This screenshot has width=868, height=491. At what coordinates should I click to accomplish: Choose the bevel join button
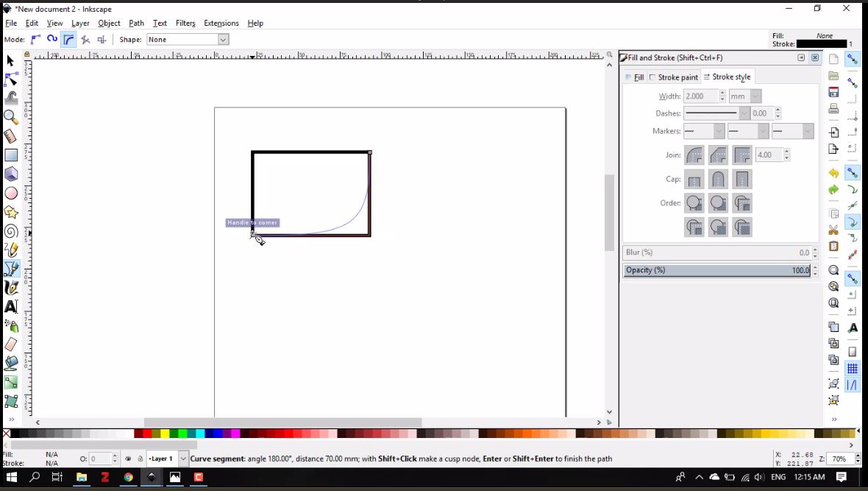[718, 155]
